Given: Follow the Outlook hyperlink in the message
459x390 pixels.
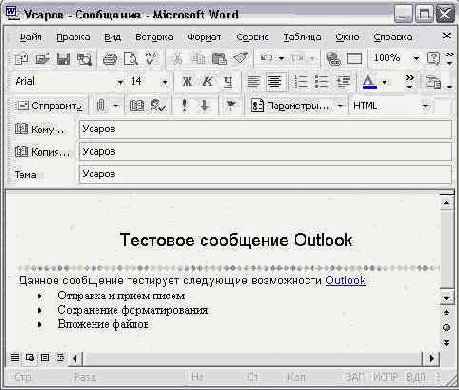Looking at the screenshot, I should (x=345, y=280).
